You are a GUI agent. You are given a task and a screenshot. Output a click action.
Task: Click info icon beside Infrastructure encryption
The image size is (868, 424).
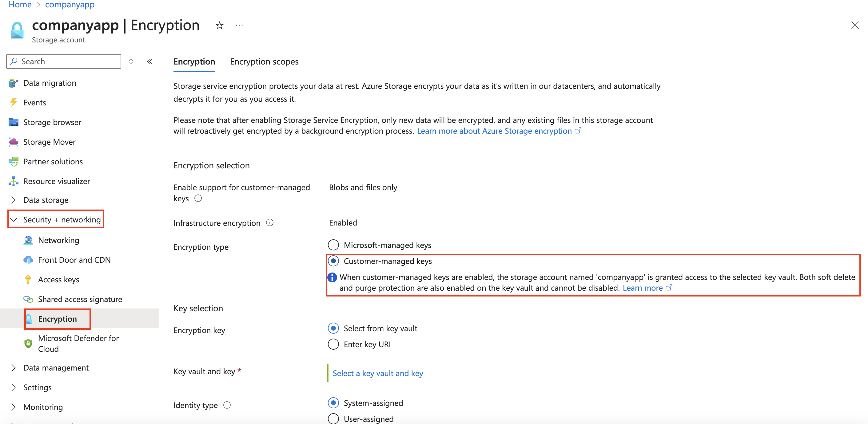(x=269, y=222)
